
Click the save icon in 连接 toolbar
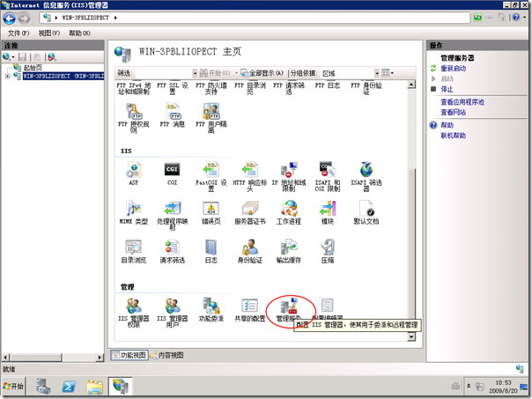(x=22, y=56)
